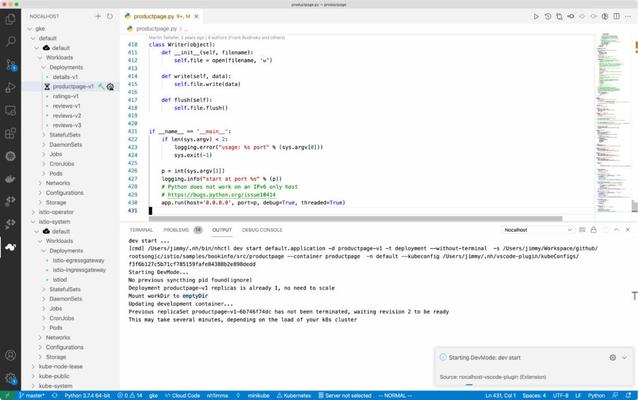Run the Python file with play icon
The height and width of the screenshot is (400, 638).
point(536,16)
